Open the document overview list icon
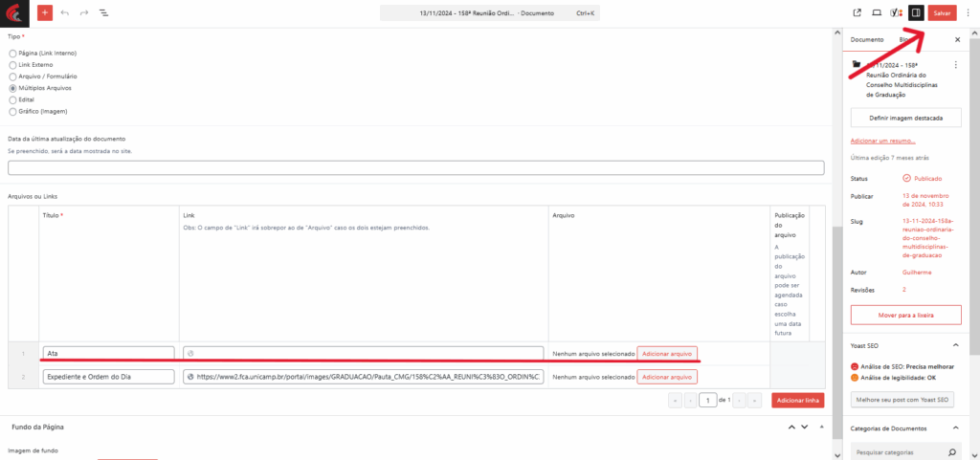The width and height of the screenshot is (980, 460). 103,13
